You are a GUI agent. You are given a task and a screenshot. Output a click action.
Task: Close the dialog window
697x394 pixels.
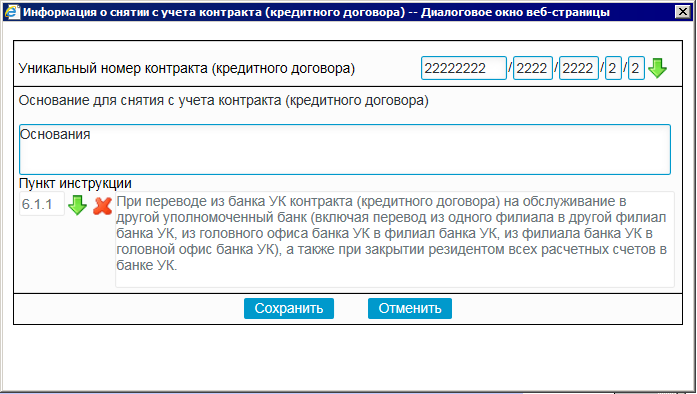682,12
